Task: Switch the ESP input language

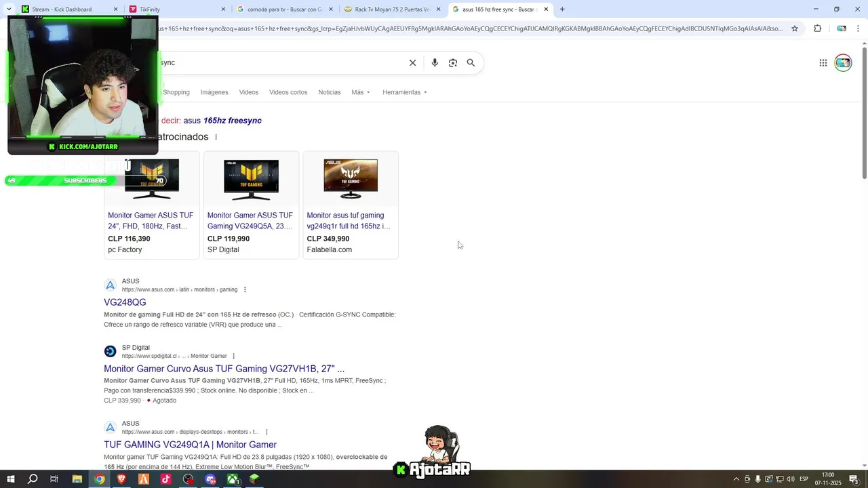Action: point(804,479)
